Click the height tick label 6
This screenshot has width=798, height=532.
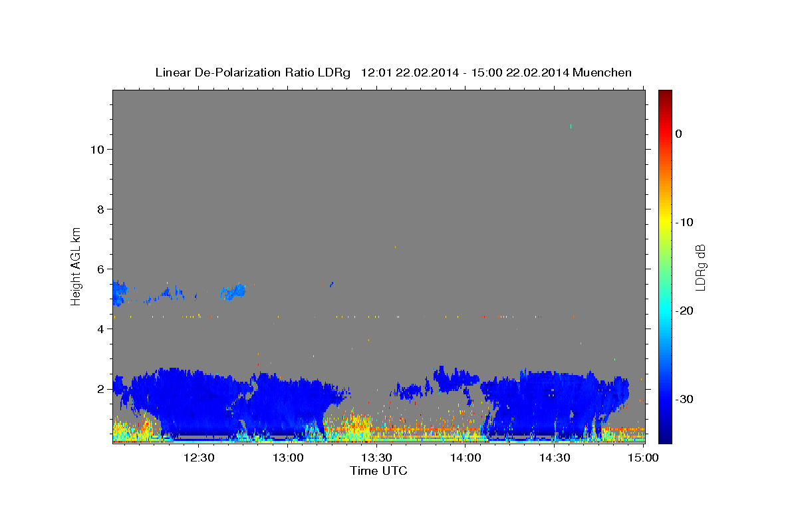(99, 269)
